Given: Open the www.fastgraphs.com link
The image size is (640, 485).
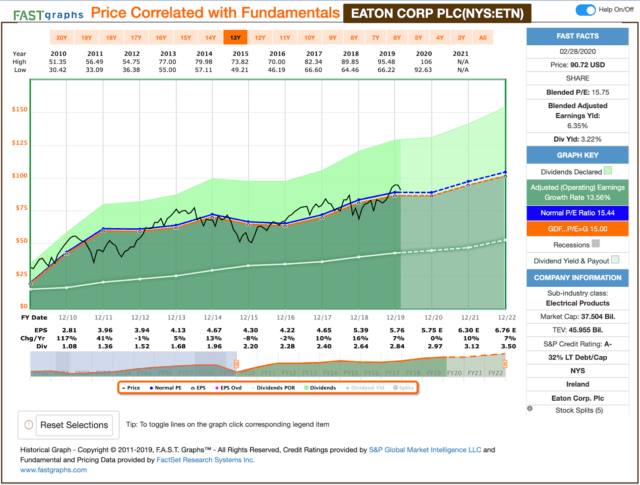Looking at the screenshot, I should coord(53,470).
